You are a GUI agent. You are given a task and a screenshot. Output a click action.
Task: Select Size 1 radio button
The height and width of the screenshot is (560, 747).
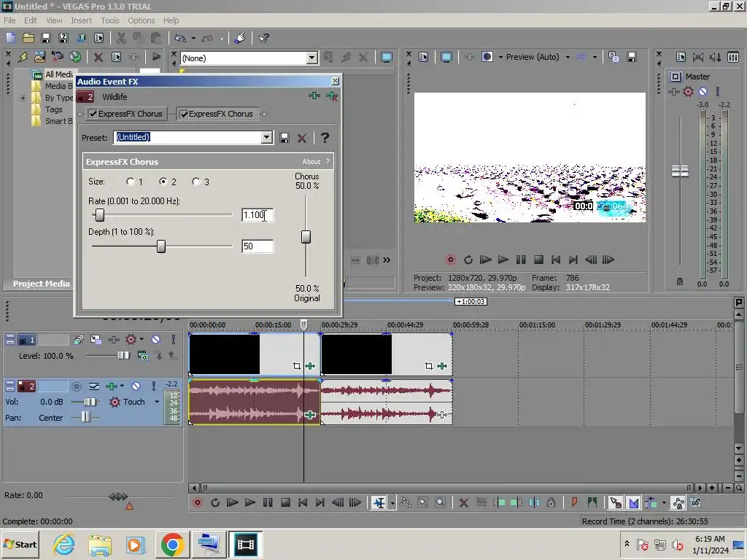131,182
